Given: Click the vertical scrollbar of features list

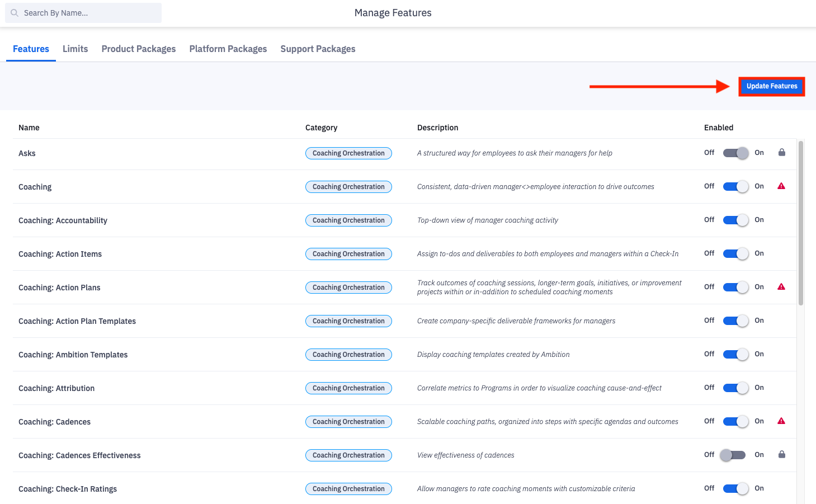Looking at the screenshot, I should pyautogui.click(x=800, y=224).
